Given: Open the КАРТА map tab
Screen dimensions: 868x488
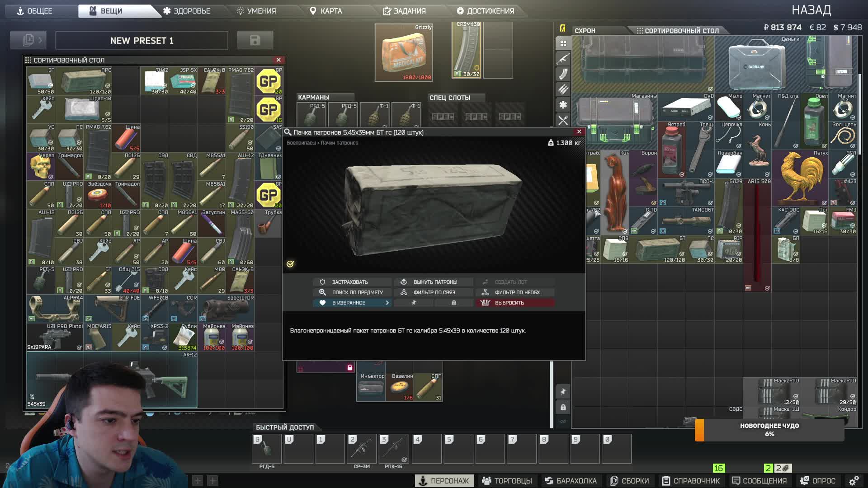Looking at the screenshot, I should (326, 11).
